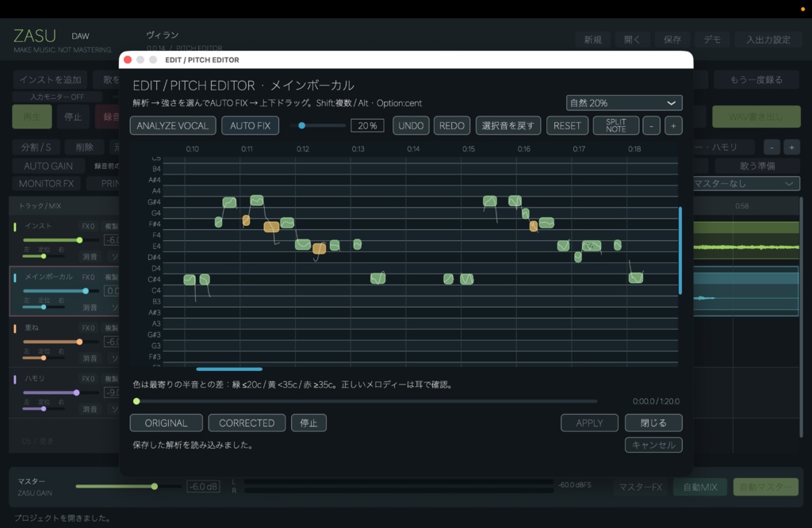Click WAV書き出し in the main window
Viewport: 812px width, 528px height.
(756, 117)
